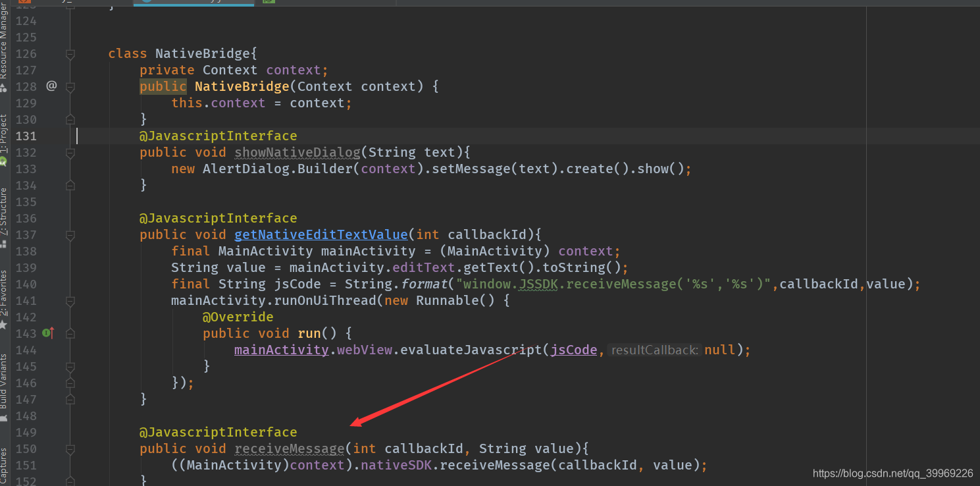Click the highlighted public keyword on line 128
This screenshot has height=486, width=980.
tap(163, 86)
